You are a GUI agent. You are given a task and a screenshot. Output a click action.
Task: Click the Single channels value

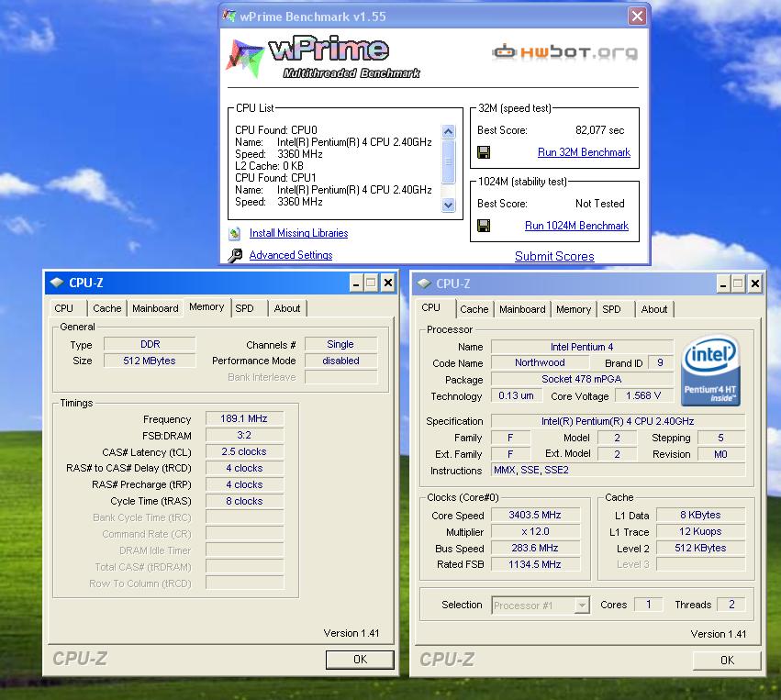click(340, 345)
